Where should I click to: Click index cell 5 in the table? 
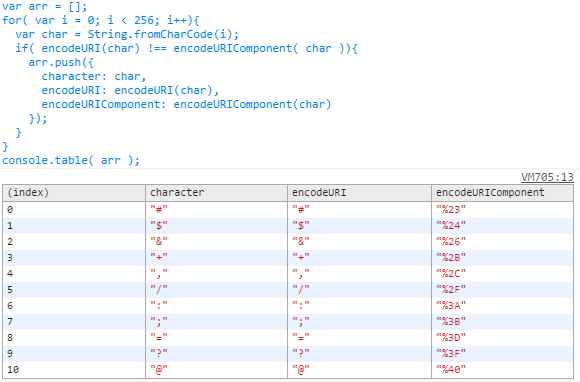click(x=74, y=290)
